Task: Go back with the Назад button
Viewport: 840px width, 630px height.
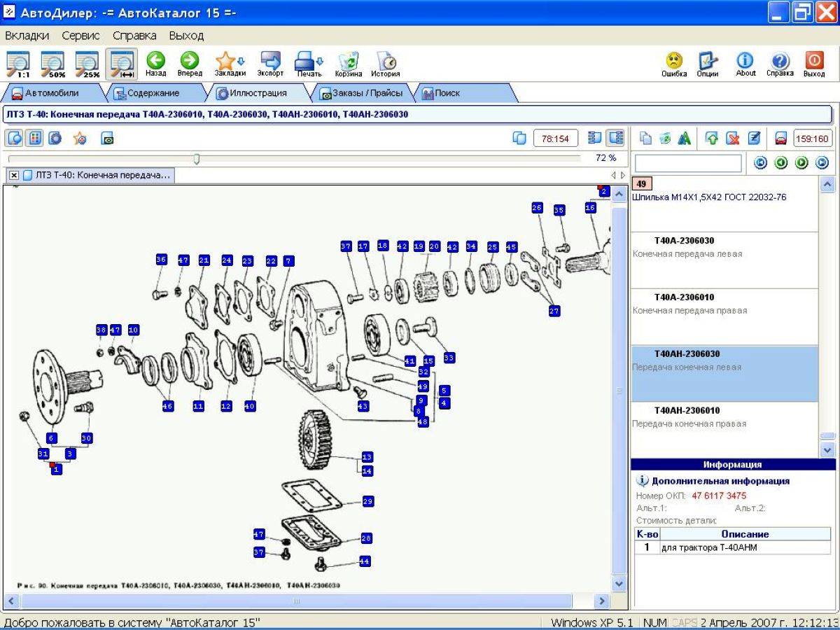Action: click(x=155, y=64)
